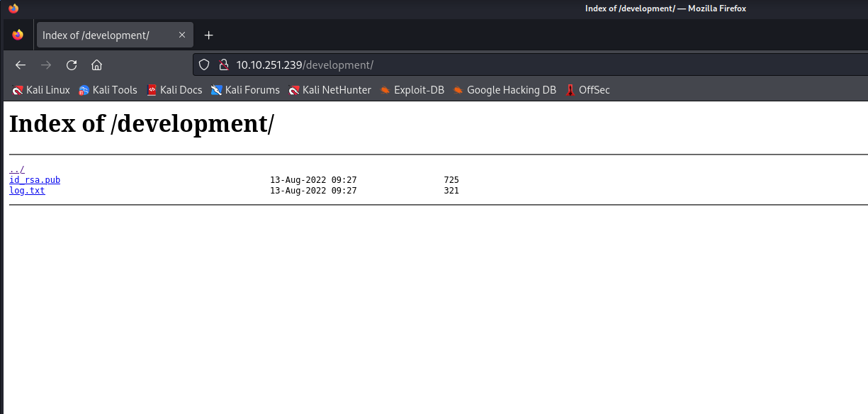Open the Kali Tools bookmark
The height and width of the screenshot is (414, 868).
(108, 90)
